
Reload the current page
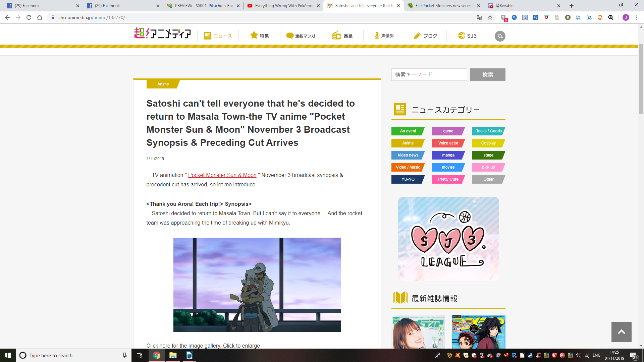(x=29, y=17)
